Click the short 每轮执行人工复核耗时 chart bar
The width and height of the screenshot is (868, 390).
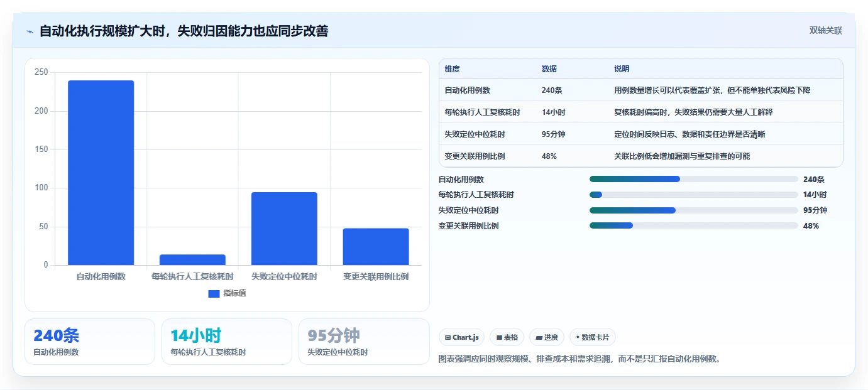[192, 259]
